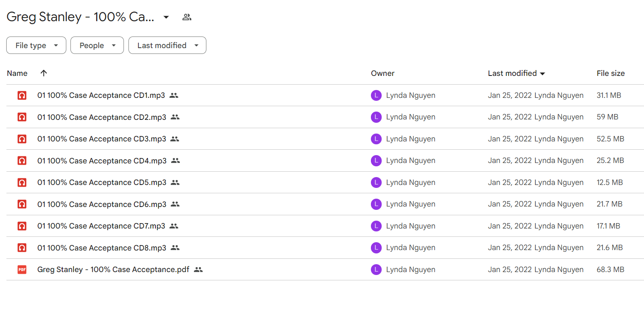The width and height of the screenshot is (644, 309).
Task: Open the Last modified filter chip
Action: pyautogui.click(x=167, y=46)
